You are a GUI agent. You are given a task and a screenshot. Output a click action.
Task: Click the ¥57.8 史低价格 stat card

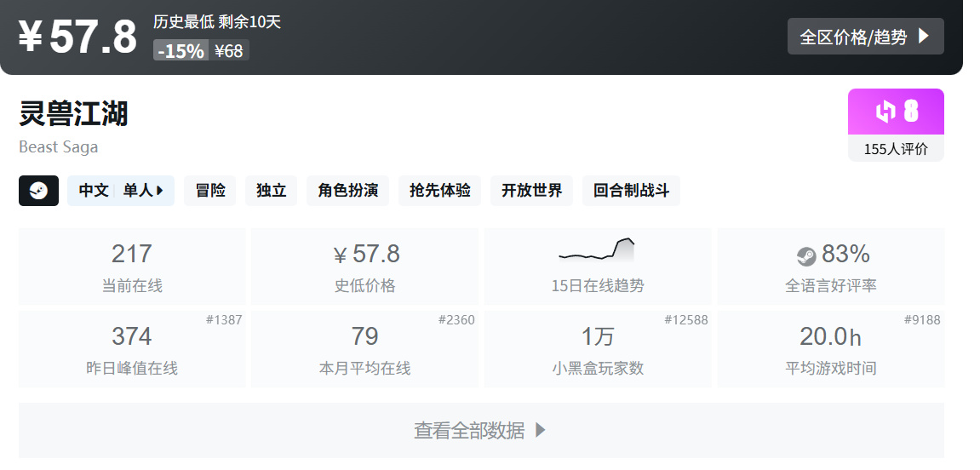365,267
